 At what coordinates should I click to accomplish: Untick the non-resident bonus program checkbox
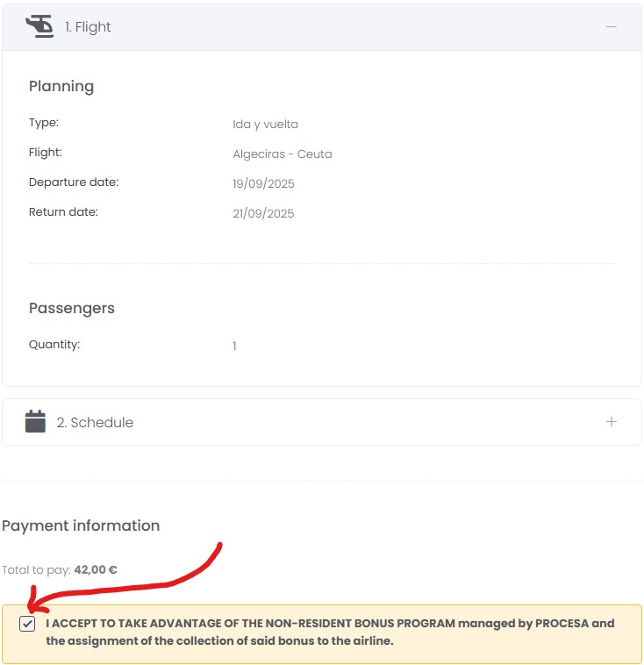pyautogui.click(x=27, y=624)
